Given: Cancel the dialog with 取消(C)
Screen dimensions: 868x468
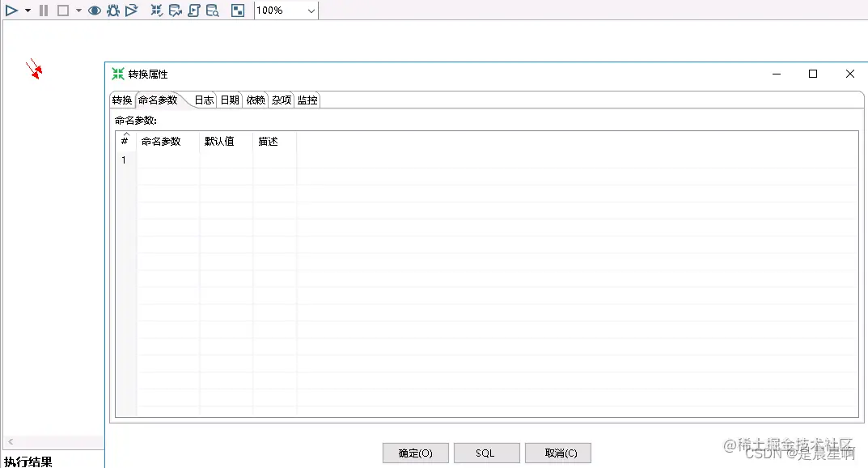Looking at the screenshot, I should 558,453.
